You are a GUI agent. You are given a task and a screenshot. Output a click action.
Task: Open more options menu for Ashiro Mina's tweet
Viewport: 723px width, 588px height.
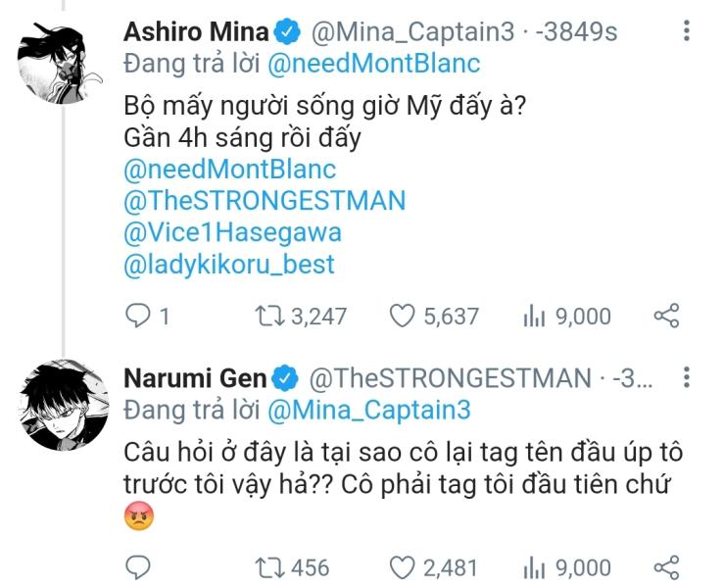687,31
